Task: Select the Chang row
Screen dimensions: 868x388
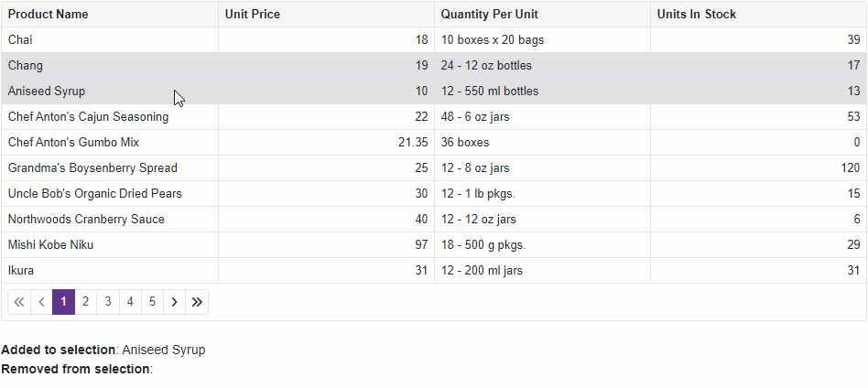Action: [x=434, y=65]
